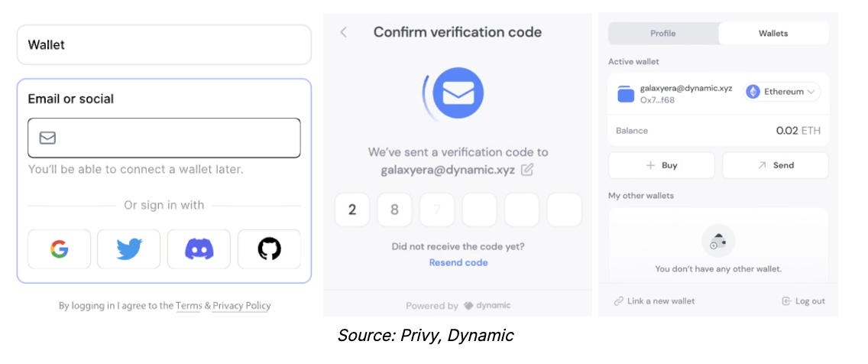
Task: Click the fourth verification code box
Action: coord(479,210)
